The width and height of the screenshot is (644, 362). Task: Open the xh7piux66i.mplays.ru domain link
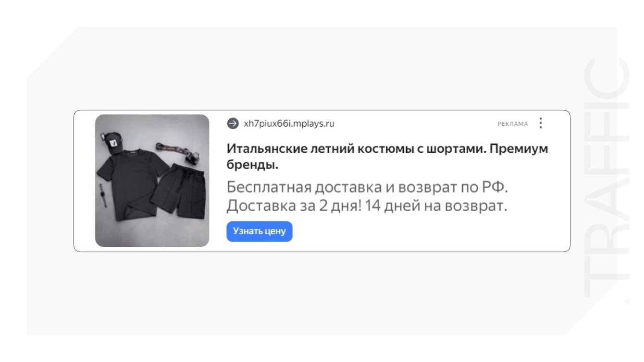(x=289, y=124)
